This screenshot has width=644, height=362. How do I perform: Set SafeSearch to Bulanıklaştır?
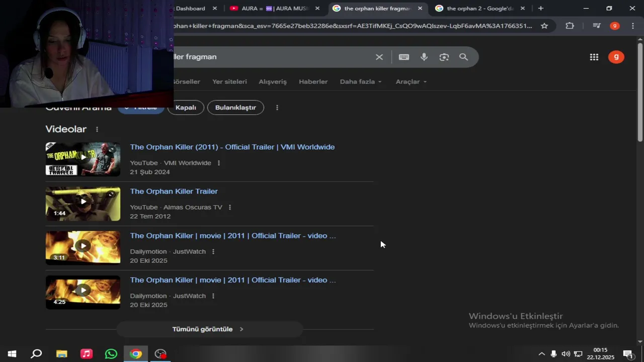coord(235,108)
